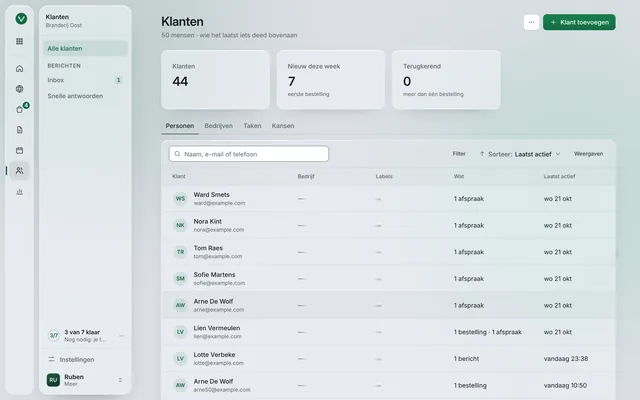The image size is (640, 400).
Task: Click the '1 bericht' cell
Action: 466,359
